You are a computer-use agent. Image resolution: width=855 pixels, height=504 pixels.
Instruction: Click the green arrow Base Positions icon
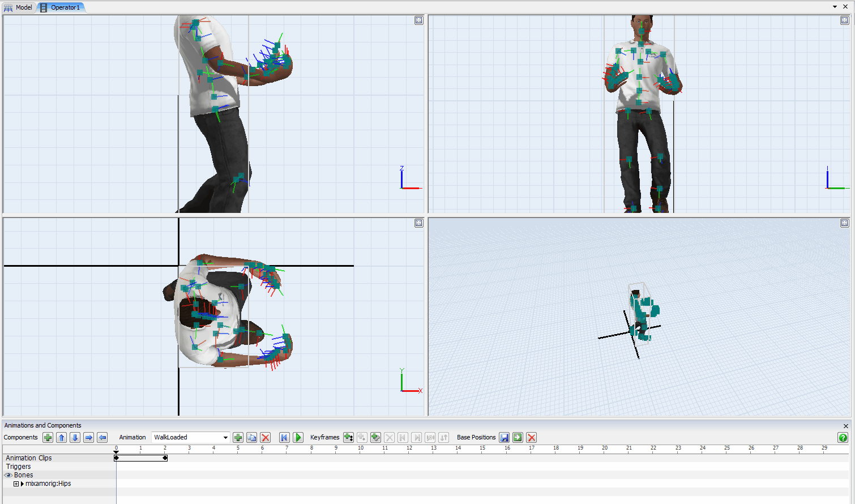tap(518, 437)
